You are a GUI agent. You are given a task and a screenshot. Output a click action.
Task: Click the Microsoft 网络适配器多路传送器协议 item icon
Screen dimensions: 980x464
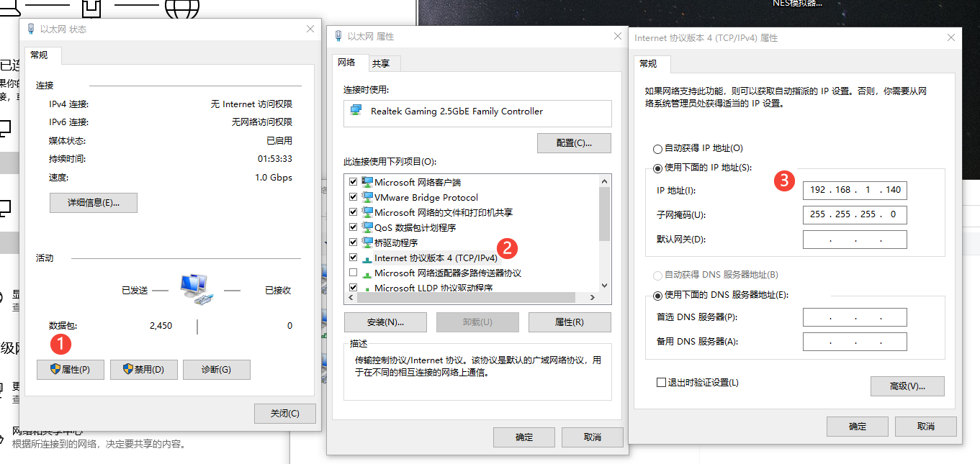tap(367, 273)
